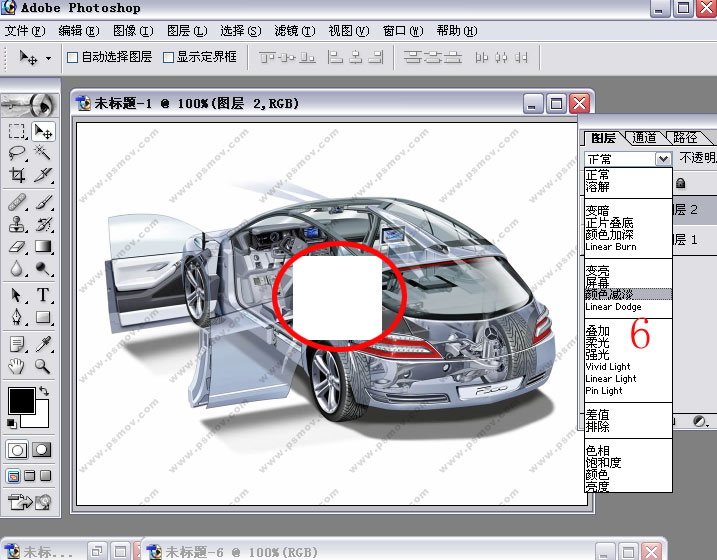Reset default foreground and background colors

click(11, 424)
